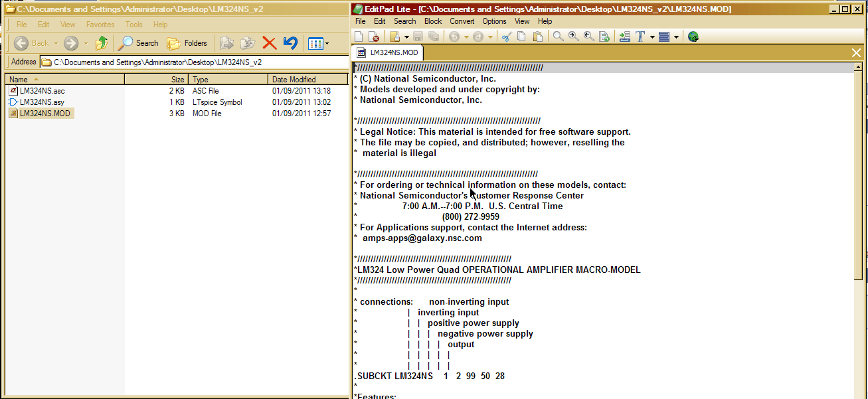
Task: Expand the text layout dropdown arrow
Action: [x=676, y=37]
